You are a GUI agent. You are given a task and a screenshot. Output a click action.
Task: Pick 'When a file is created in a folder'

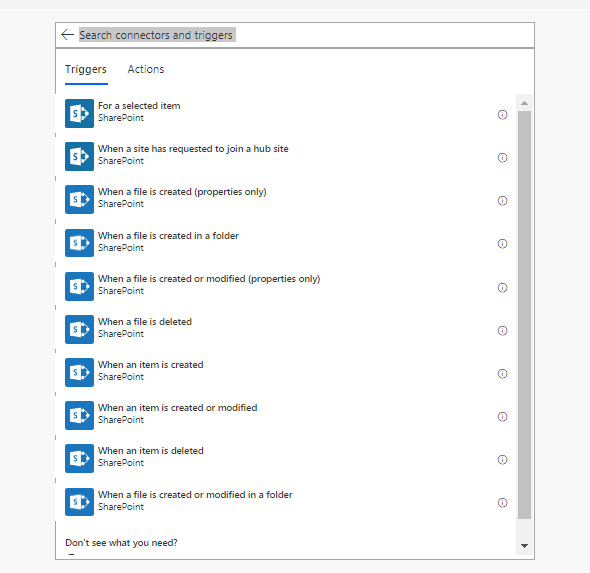point(286,243)
